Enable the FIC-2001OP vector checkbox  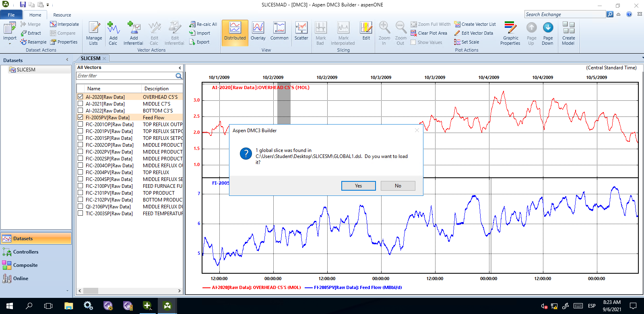pyautogui.click(x=80, y=124)
